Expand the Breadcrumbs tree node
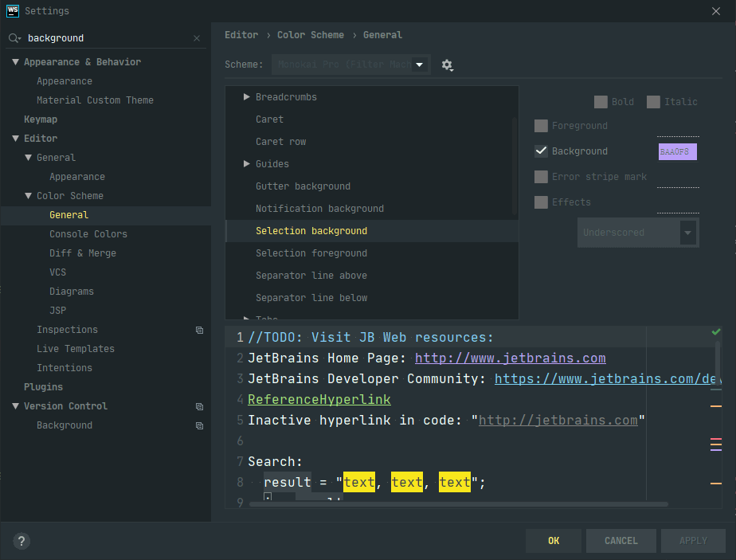This screenshot has width=736, height=560. point(247,97)
